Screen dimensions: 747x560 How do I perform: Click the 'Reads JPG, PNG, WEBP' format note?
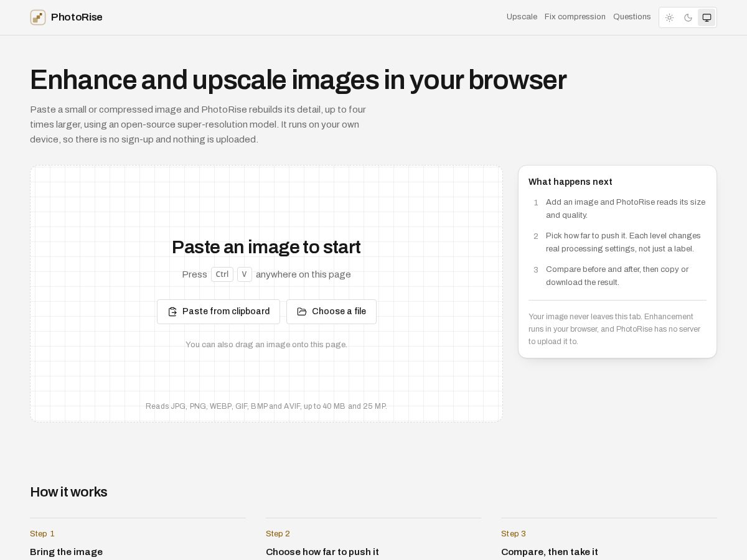[266, 406]
